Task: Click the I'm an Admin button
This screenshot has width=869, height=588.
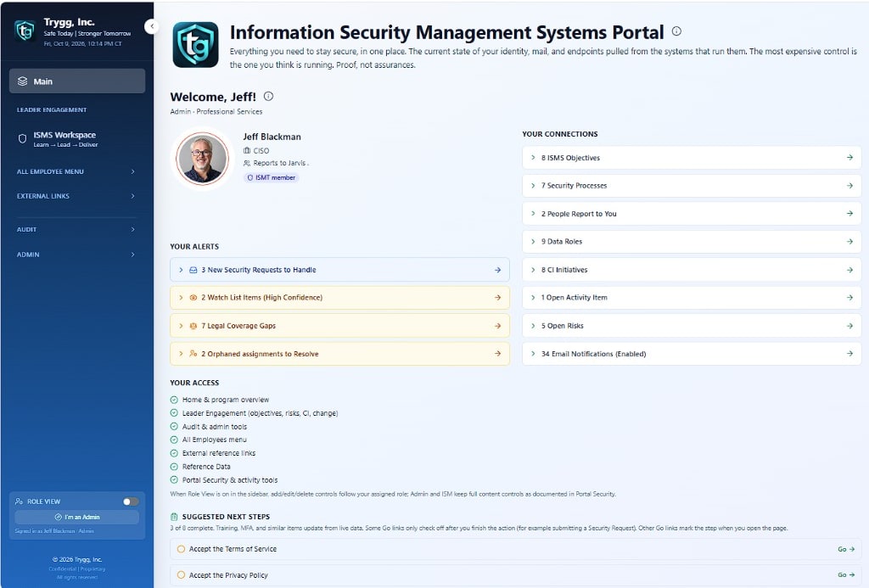Action: [77, 517]
